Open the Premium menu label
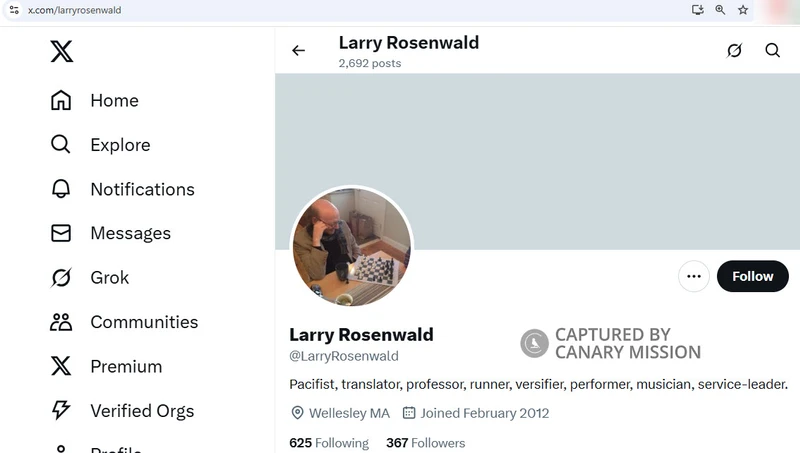 [x=126, y=366]
